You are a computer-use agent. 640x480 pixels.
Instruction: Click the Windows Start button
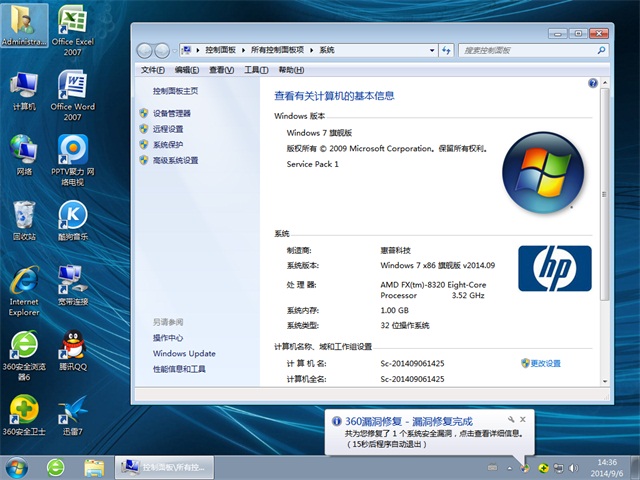coord(17,467)
